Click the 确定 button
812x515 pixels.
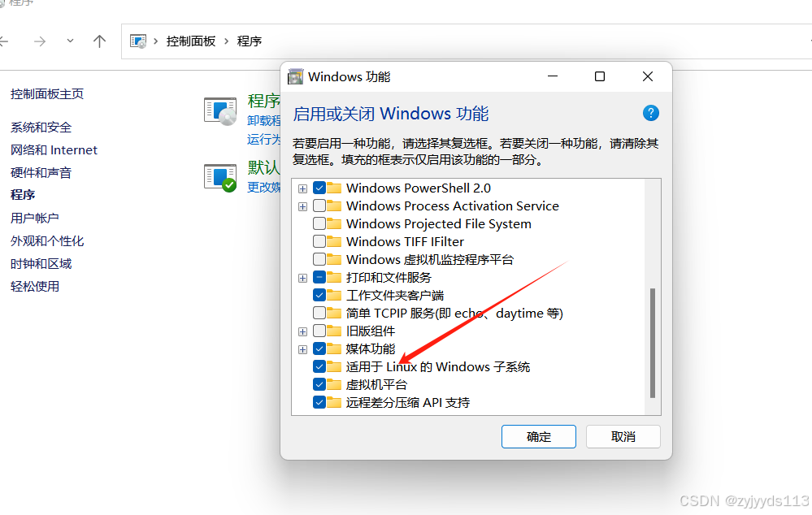[539, 437]
